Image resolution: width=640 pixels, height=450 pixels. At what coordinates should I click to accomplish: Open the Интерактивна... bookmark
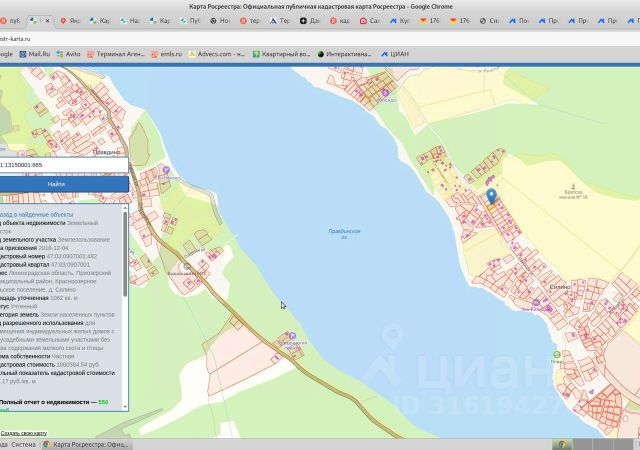[x=344, y=54]
